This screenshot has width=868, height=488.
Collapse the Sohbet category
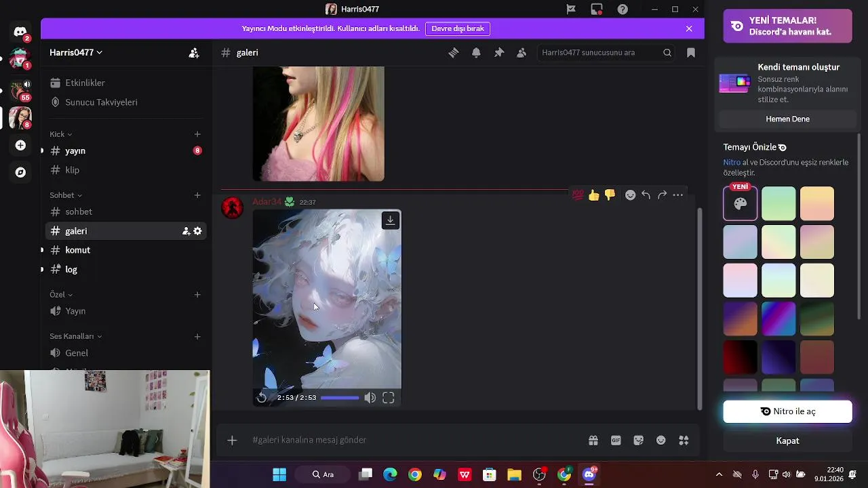click(x=66, y=195)
